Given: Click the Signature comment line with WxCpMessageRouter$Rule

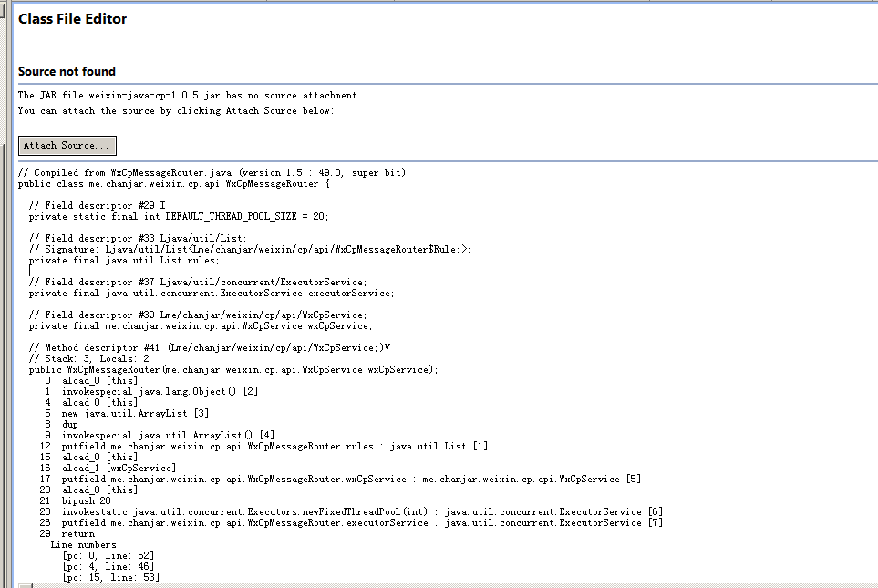Looking at the screenshot, I should [x=251, y=249].
